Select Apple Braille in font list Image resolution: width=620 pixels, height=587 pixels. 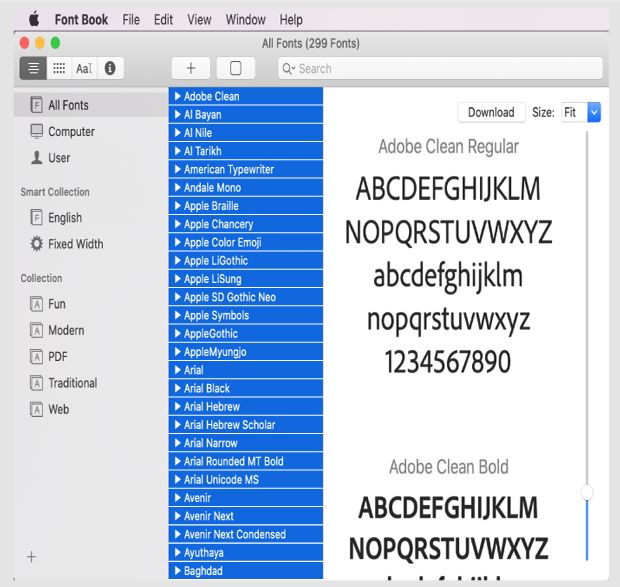pos(246,206)
